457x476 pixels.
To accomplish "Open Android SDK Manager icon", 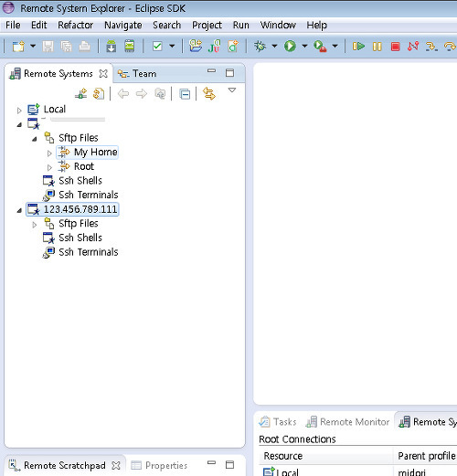I will click(111, 47).
